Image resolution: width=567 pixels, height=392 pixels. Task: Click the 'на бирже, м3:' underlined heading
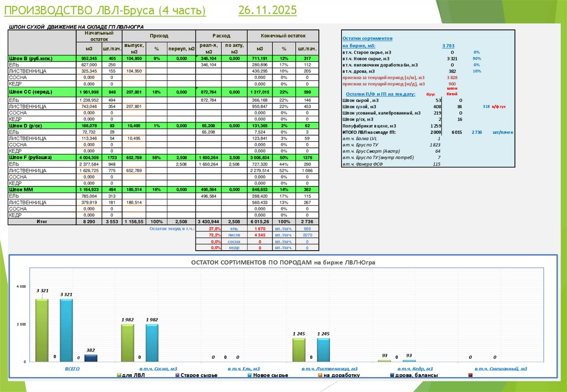359,45
